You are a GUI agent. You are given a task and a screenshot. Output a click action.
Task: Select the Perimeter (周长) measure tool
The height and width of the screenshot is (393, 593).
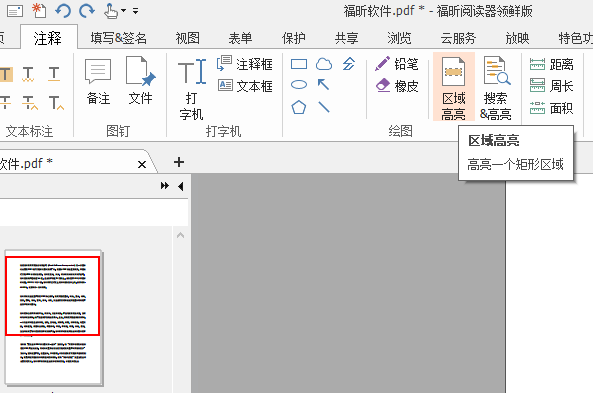click(551, 86)
